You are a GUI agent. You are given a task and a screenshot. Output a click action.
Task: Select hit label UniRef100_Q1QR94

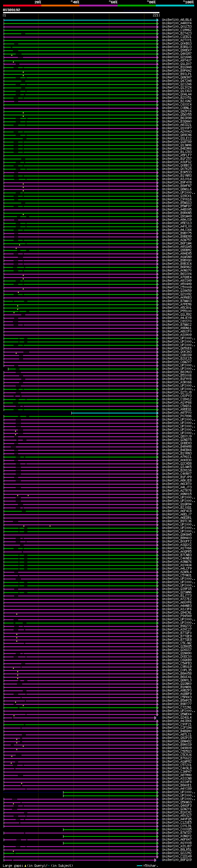(x=176, y=504)
